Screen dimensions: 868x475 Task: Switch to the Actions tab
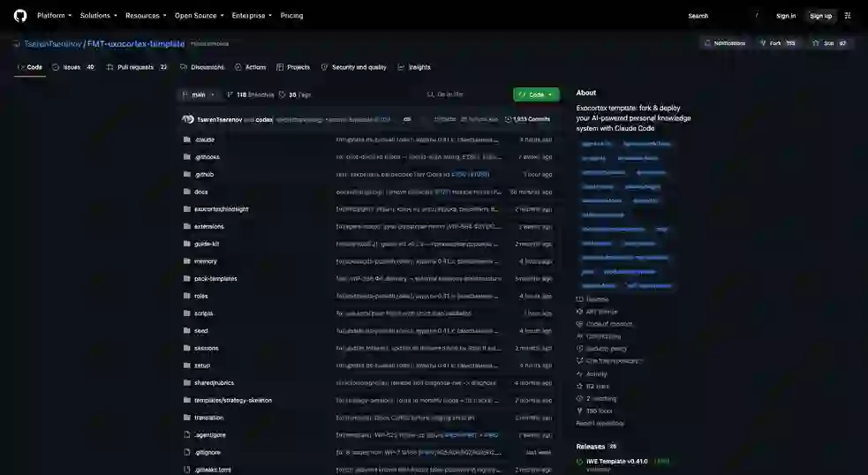point(250,67)
